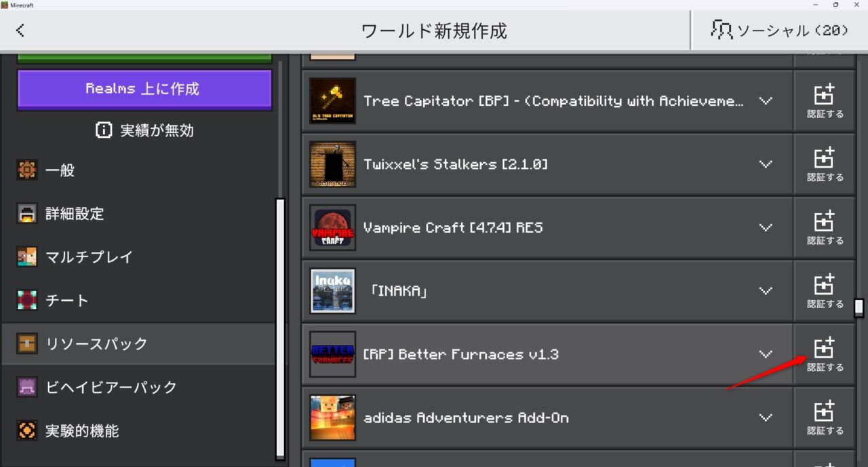Click adidas Adventurers pack thumbnail
Viewport: 868px width, 467px height.
click(332, 417)
